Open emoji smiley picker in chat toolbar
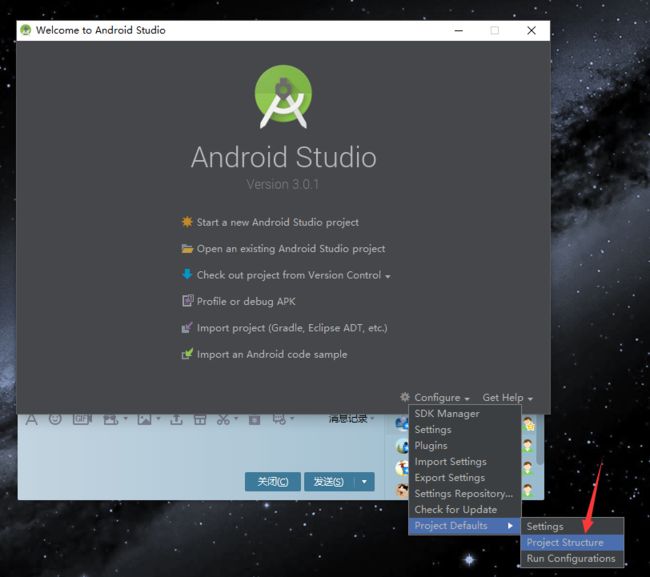650x577 pixels. click(x=55, y=419)
